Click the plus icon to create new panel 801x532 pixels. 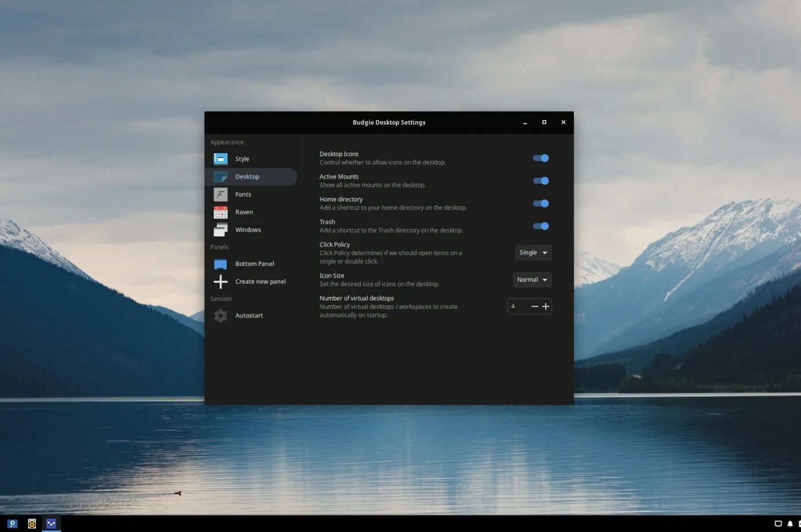(220, 281)
